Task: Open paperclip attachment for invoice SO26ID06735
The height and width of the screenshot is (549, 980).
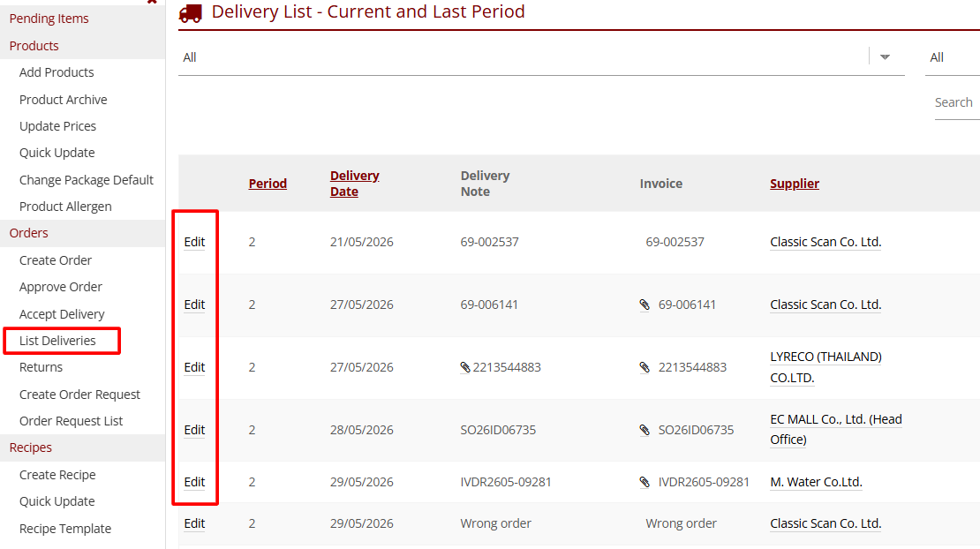Action: coord(645,430)
